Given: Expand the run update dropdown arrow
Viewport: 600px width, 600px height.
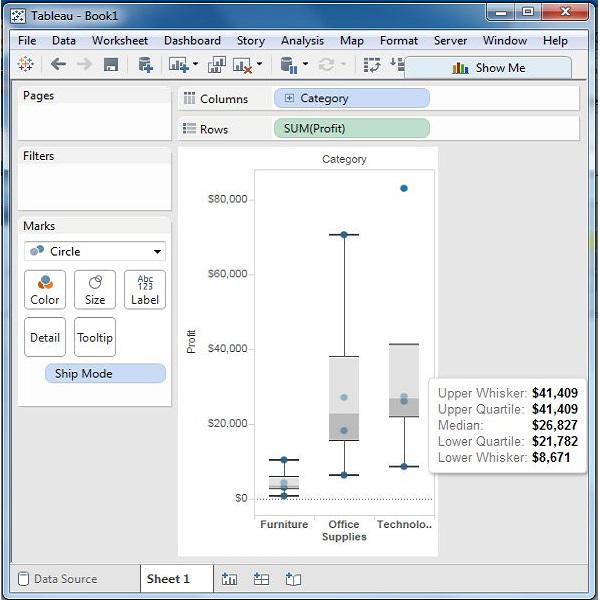Looking at the screenshot, I should [x=343, y=64].
